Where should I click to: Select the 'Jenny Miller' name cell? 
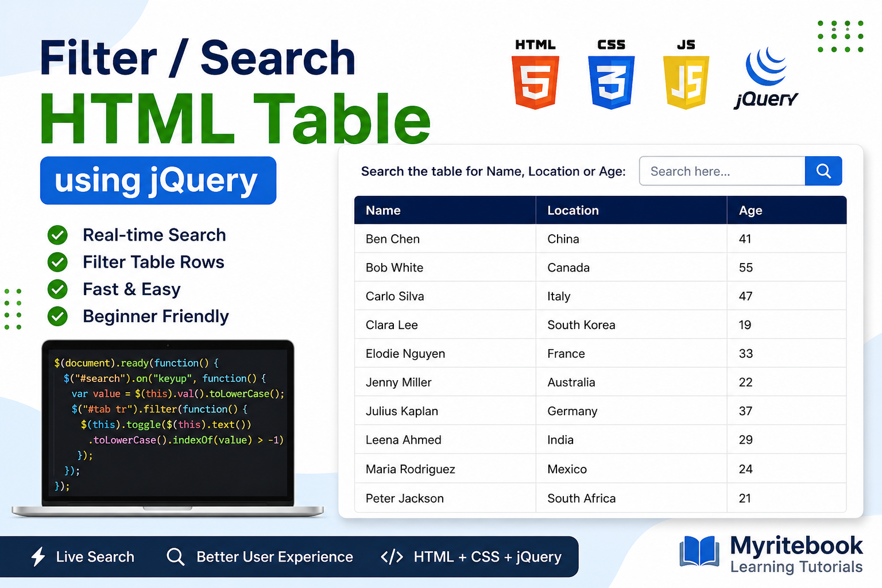(x=445, y=382)
